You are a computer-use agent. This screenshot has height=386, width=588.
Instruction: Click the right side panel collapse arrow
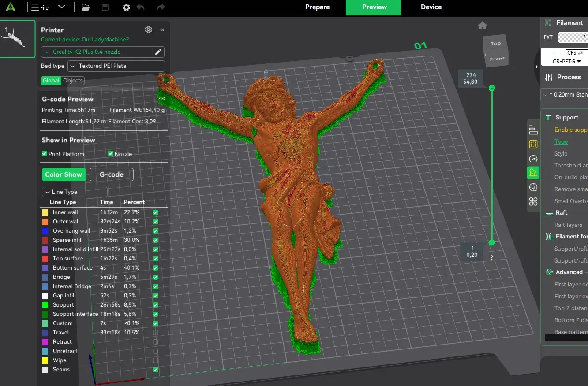click(537, 67)
